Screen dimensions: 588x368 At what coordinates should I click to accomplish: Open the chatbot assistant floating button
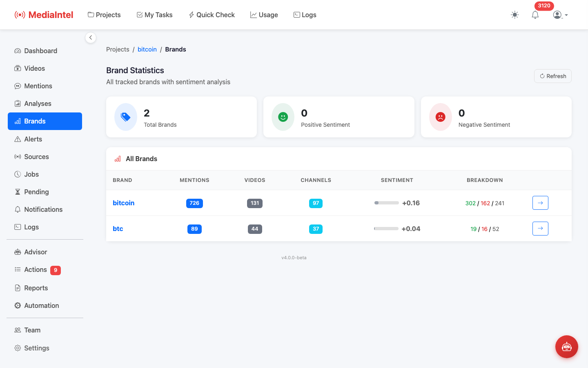(x=566, y=347)
